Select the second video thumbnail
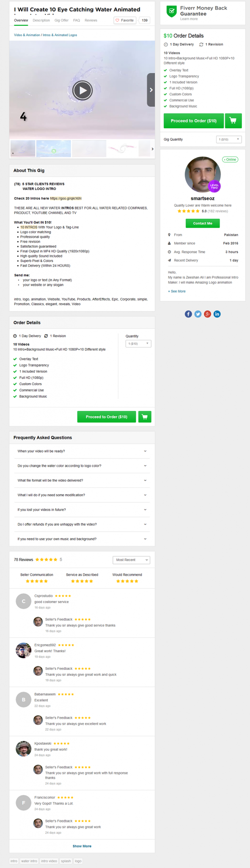 point(53,149)
